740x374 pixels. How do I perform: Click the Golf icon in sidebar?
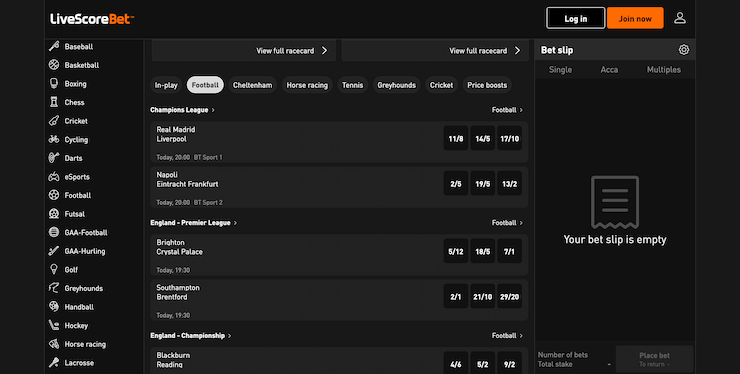coord(54,270)
